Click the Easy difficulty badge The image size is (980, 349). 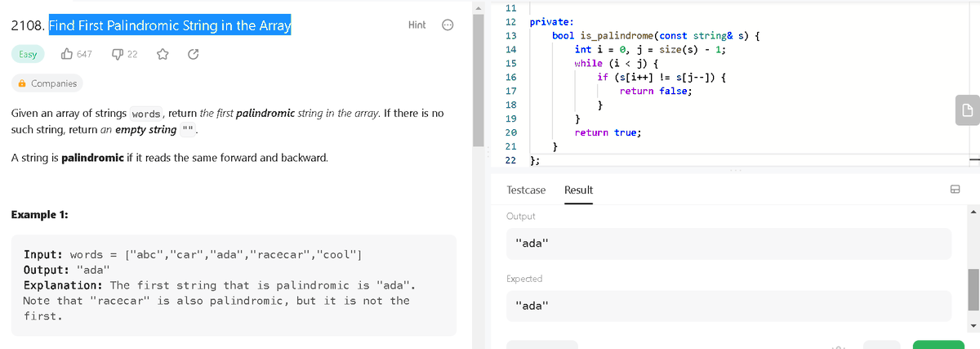coord(28,55)
